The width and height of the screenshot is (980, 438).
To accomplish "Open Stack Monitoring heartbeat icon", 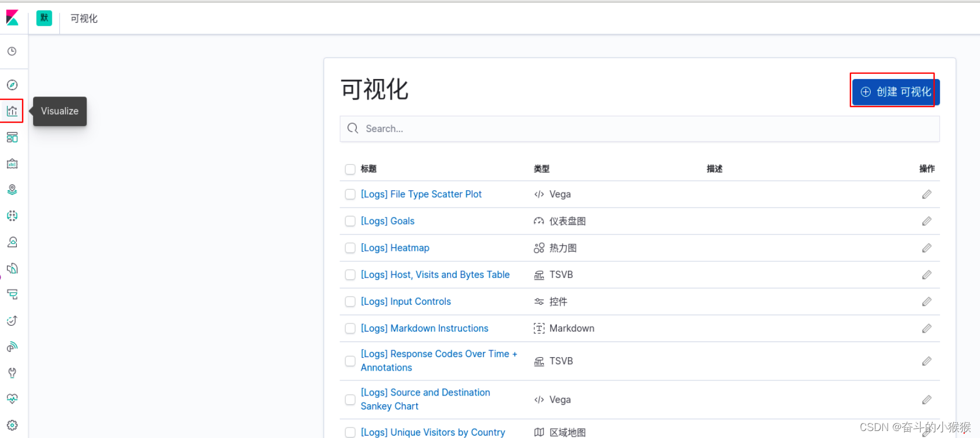I will coord(12,399).
